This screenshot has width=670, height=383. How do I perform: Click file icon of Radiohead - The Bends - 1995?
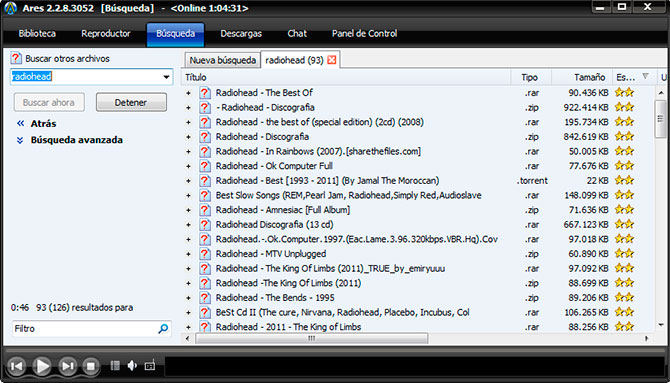(x=205, y=298)
